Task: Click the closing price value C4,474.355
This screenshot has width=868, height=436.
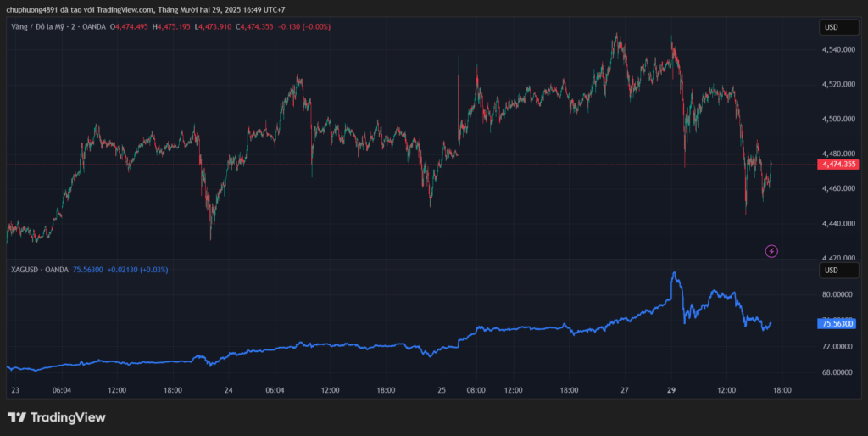Action: (260, 26)
